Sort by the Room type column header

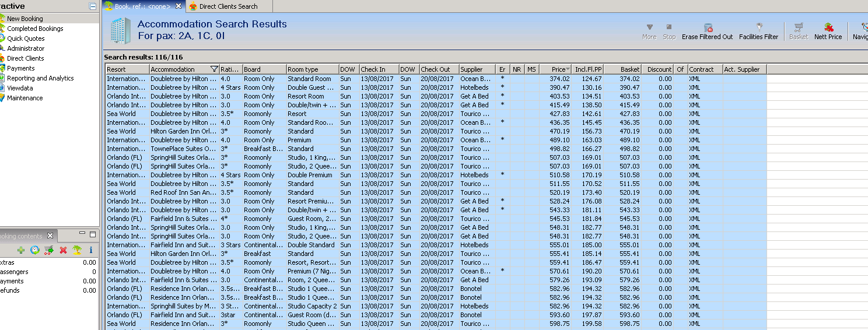click(312, 69)
